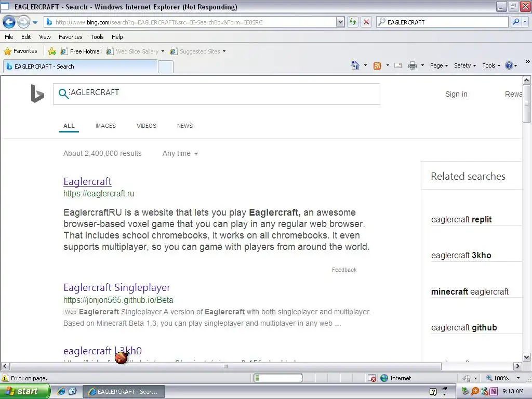Click the red Stop loading X icon
The width and height of the screenshot is (532, 399).
click(366, 22)
